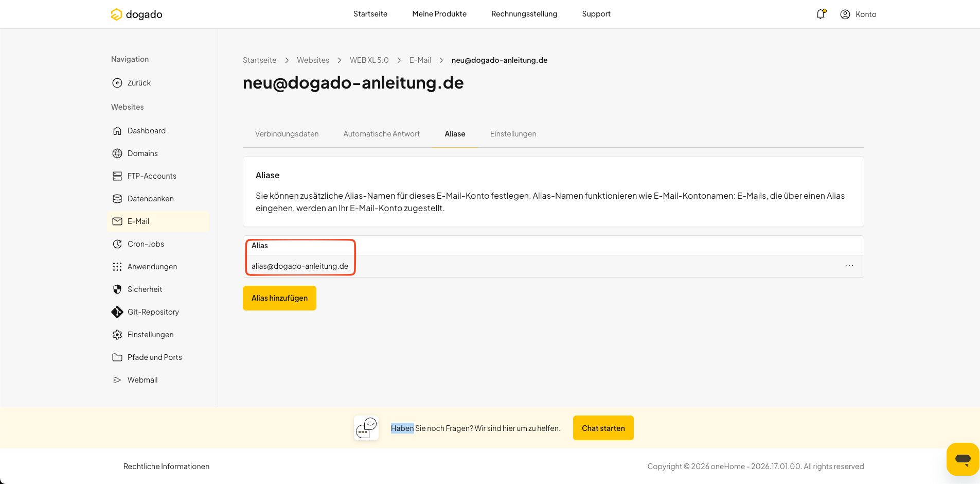This screenshot has height=484, width=980.
Task: Click Alias hinzufügen button
Action: pos(279,298)
